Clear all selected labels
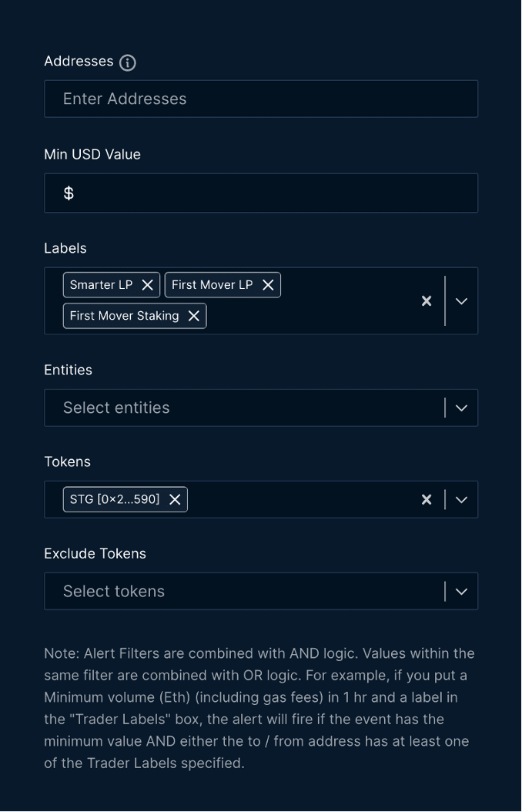This screenshot has height=812, width=522. 427,301
